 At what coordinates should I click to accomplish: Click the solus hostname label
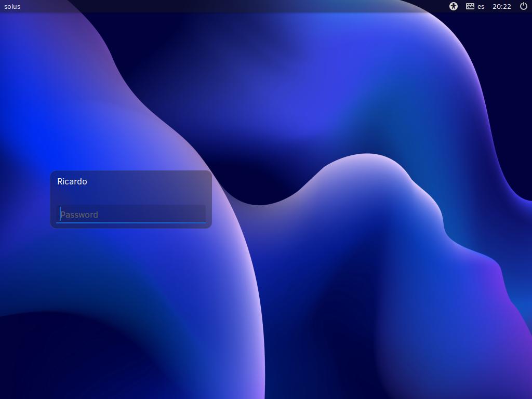12,6
